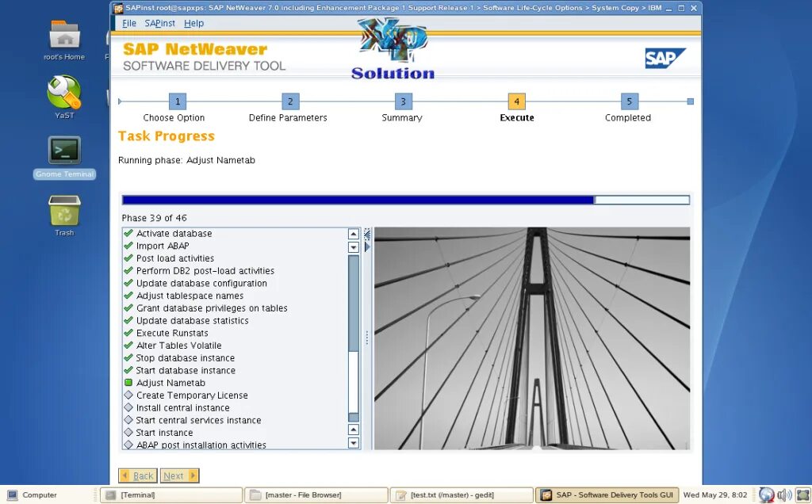Click the clock showing Wed May 29
Image resolution: width=812 pixels, height=504 pixels.
pos(715,495)
